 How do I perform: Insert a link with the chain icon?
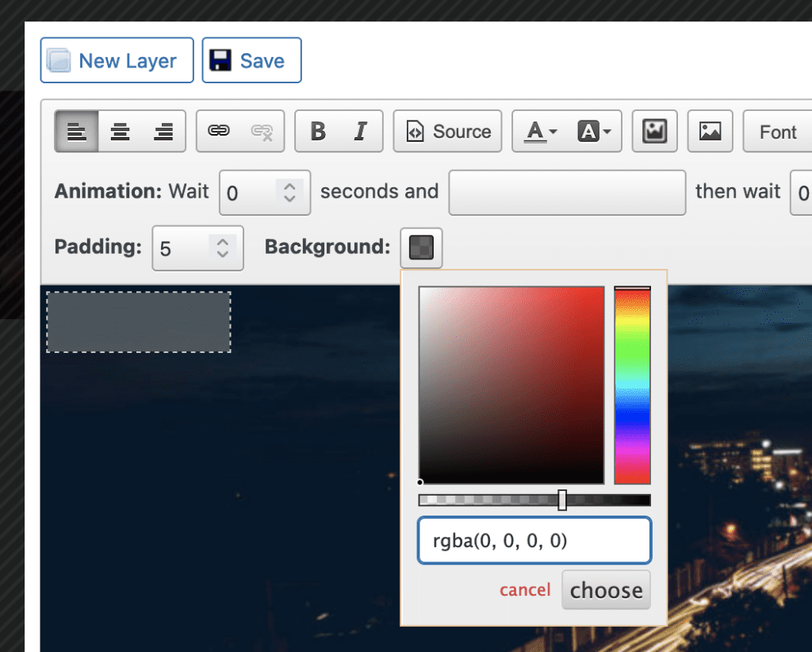click(x=219, y=131)
